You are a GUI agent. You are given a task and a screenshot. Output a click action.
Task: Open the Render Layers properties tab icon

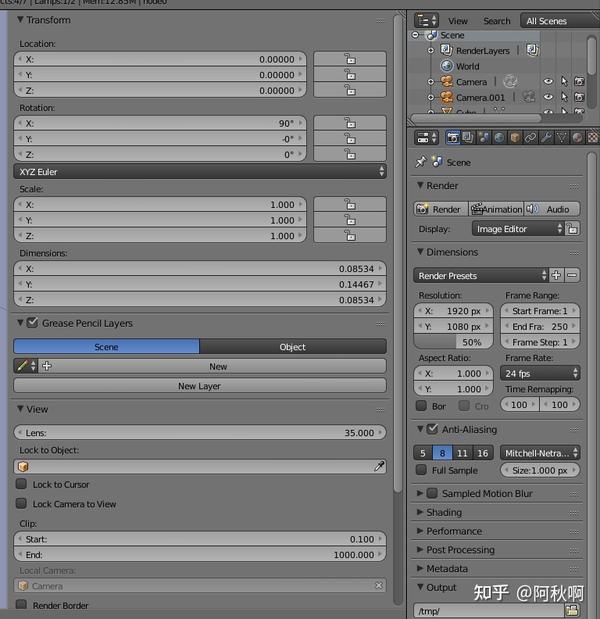coord(468,138)
